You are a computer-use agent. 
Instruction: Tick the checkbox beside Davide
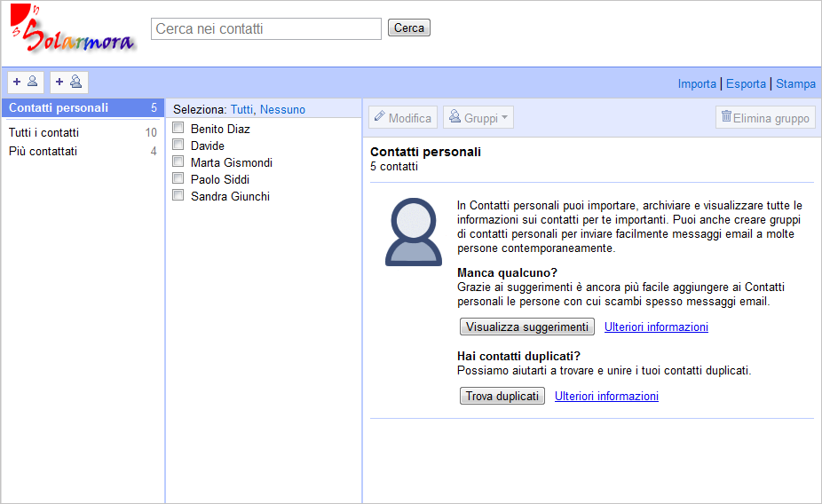tap(178, 144)
